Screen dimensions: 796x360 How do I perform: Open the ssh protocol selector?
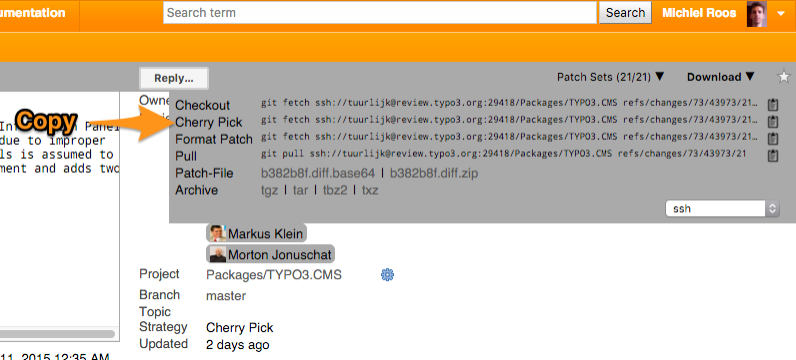tap(722, 209)
